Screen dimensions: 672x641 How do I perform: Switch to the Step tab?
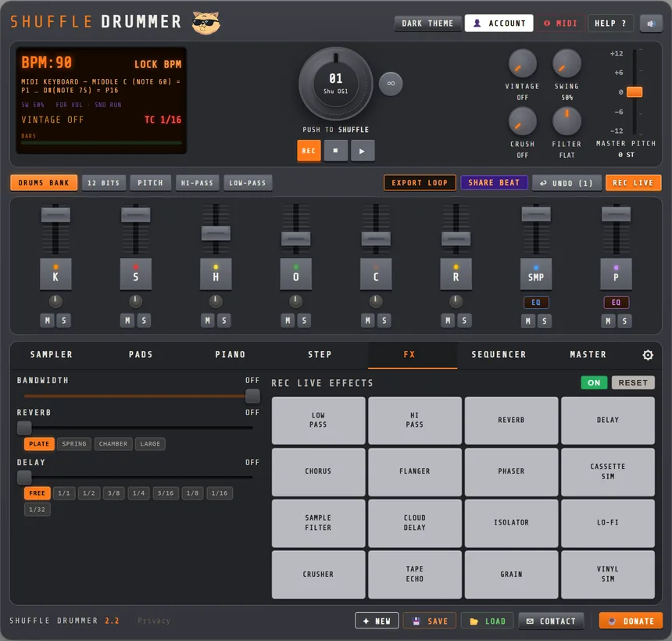tap(320, 355)
